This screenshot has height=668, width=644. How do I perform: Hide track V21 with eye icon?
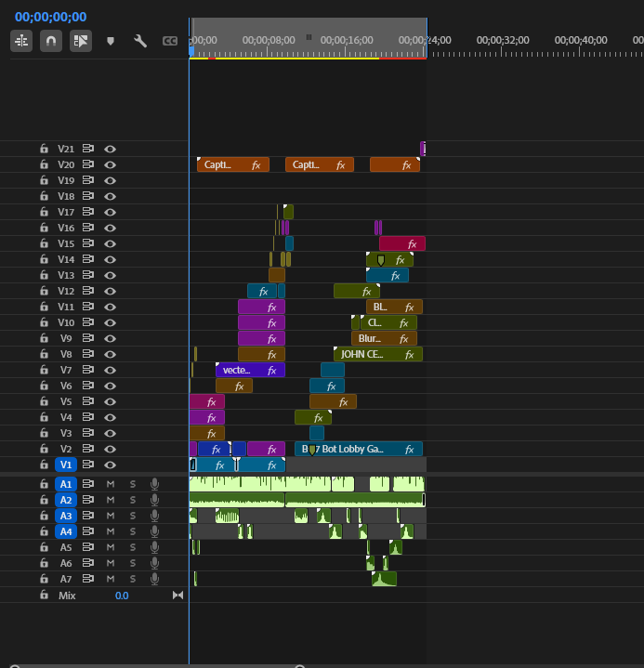(x=110, y=149)
